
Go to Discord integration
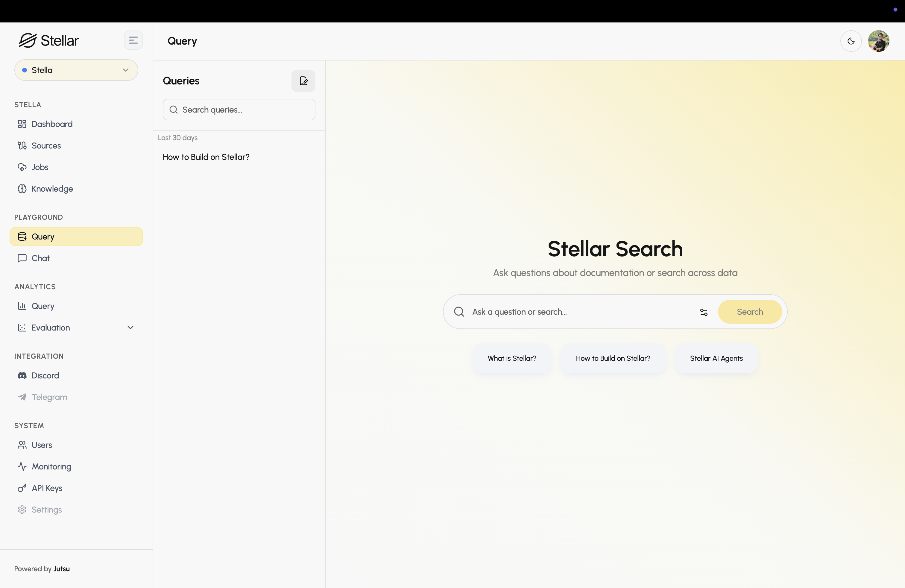click(45, 375)
